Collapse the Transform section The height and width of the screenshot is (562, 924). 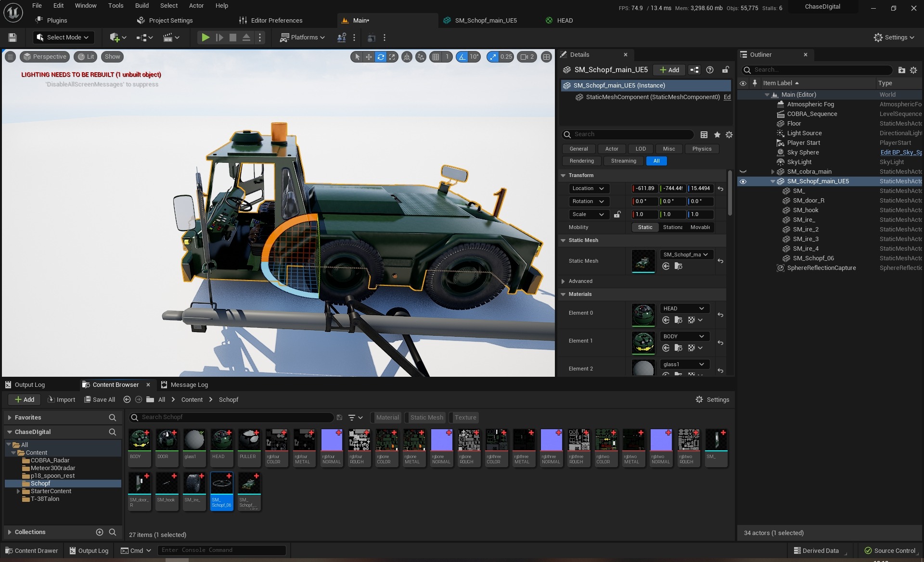pyautogui.click(x=563, y=176)
